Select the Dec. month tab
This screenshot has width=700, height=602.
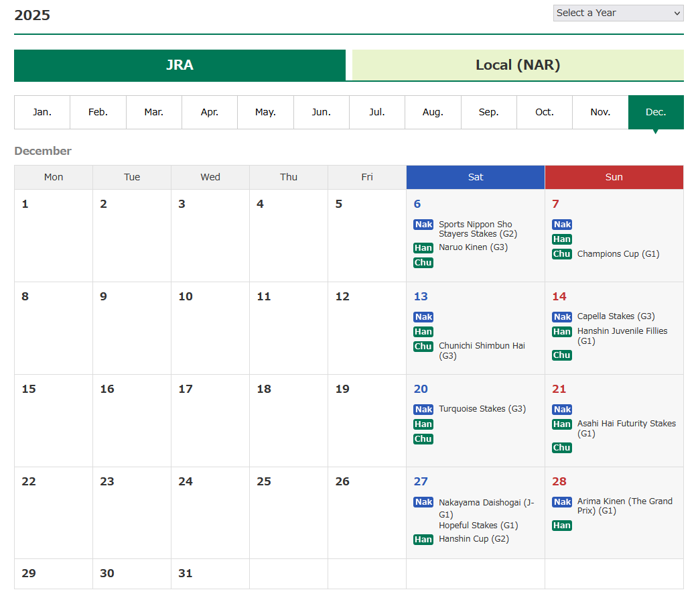[656, 112]
